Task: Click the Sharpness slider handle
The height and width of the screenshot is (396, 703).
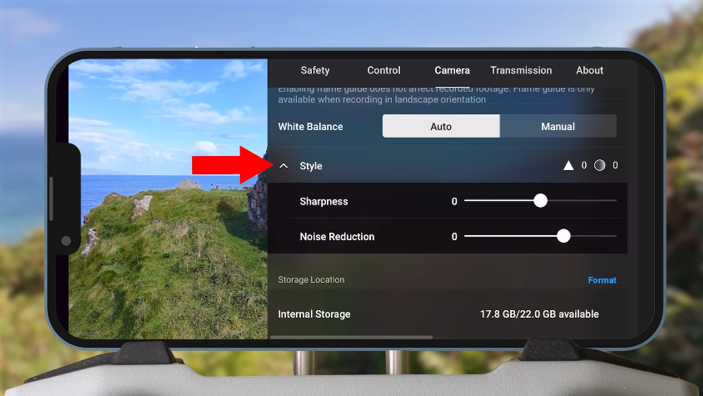Action: (540, 200)
